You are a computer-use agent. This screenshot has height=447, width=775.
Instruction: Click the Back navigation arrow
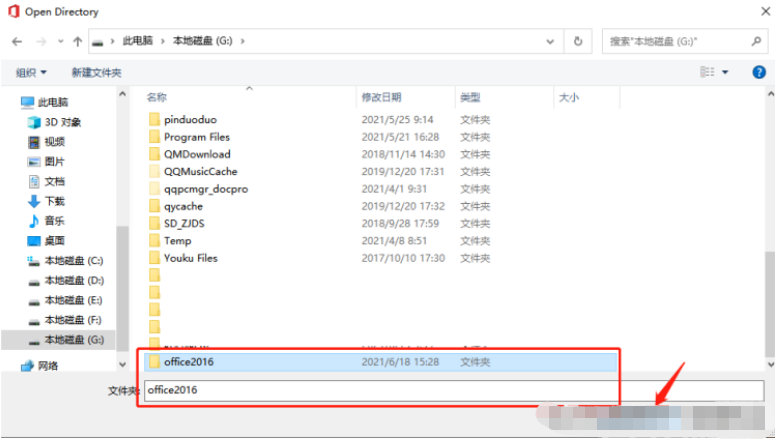17,42
